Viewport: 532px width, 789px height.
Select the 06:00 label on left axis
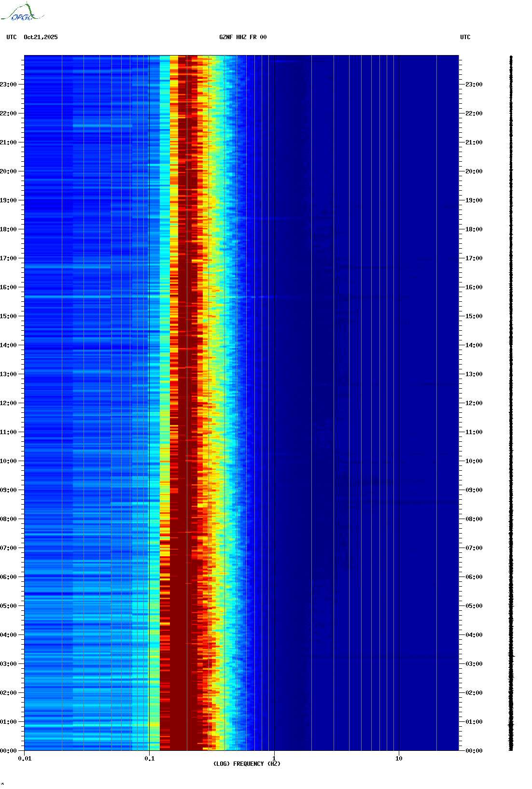click(8, 577)
